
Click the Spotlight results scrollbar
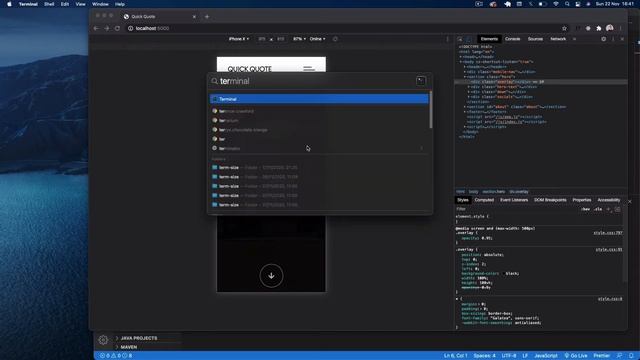point(431,109)
